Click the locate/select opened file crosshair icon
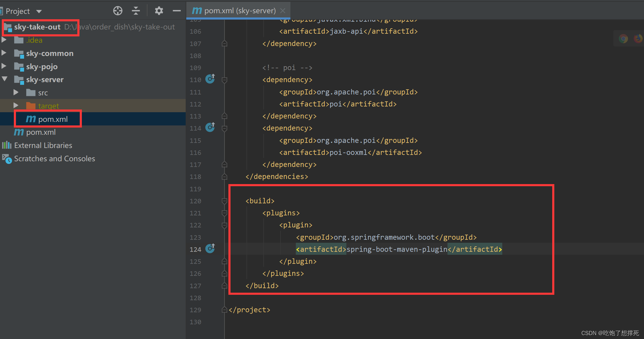644x339 pixels. pos(118,11)
